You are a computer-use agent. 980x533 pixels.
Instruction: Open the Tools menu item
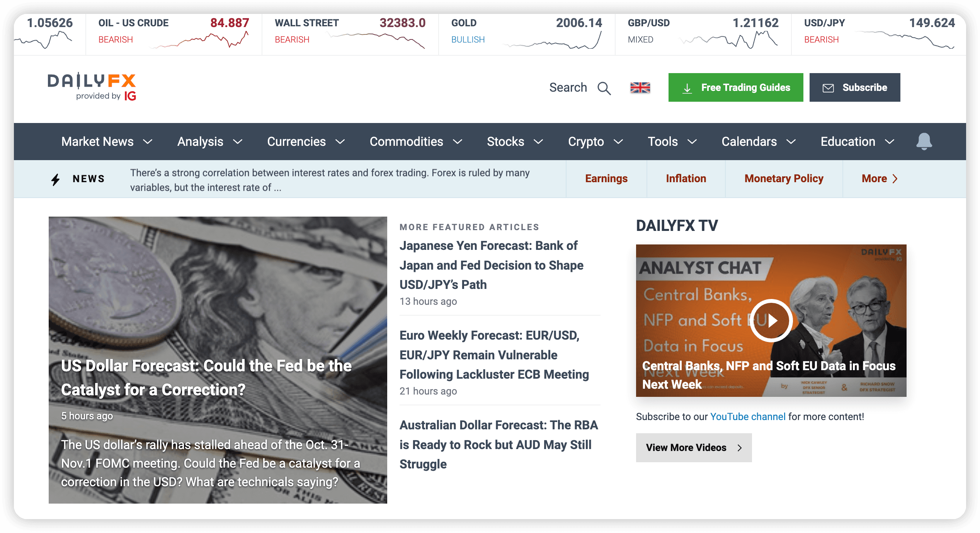[663, 142]
